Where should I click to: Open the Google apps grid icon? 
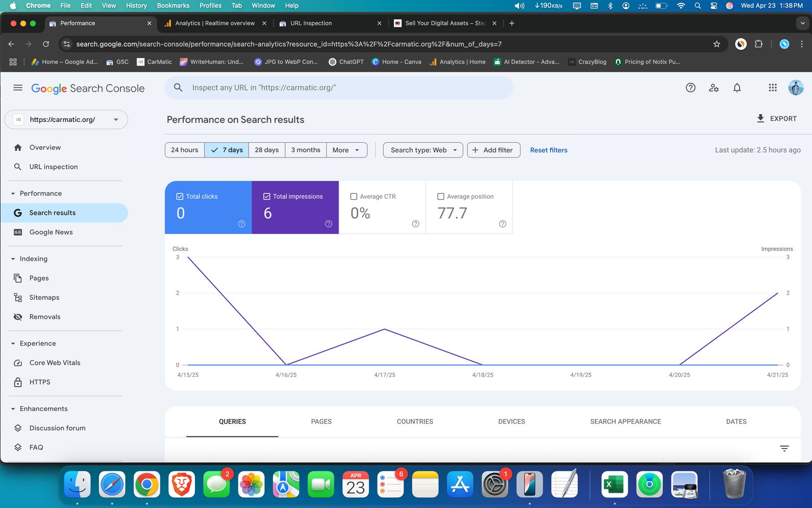pos(772,88)
